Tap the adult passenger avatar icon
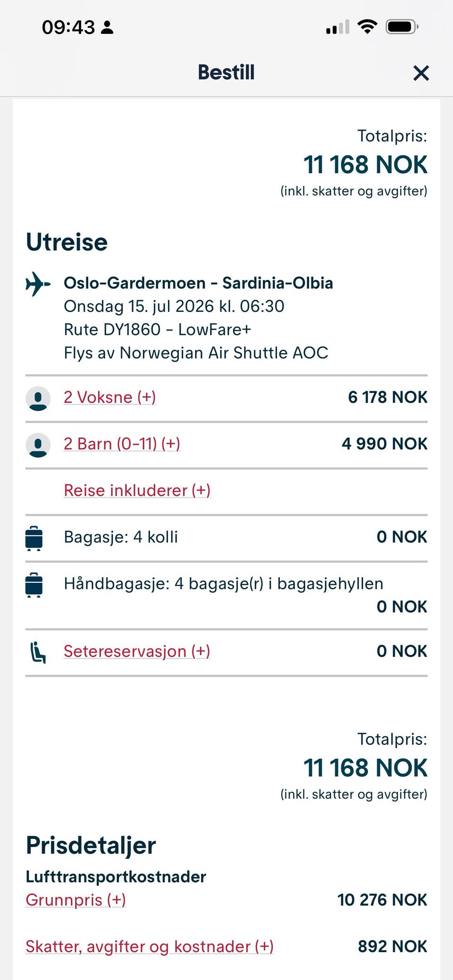The height and width of the screenshot is (980, 453). 38,398
